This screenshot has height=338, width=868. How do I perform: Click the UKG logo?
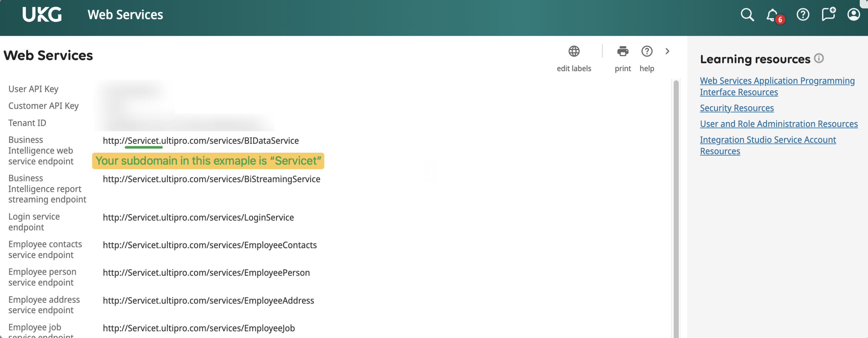[x=42, y=14]
